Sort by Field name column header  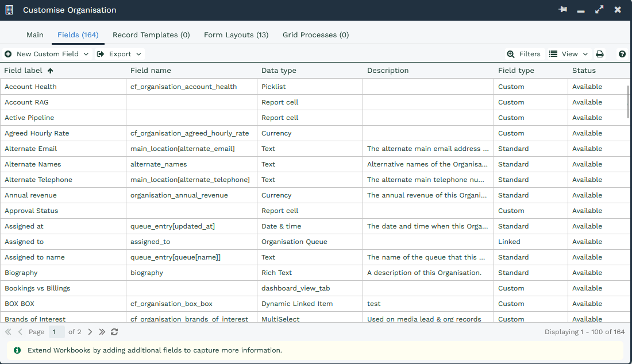pos(151,71)
